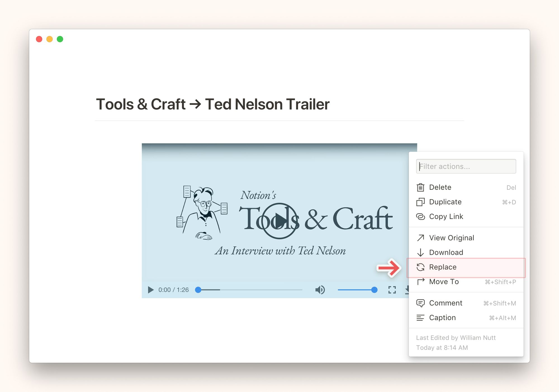This screenshot has width=559, height=392.
Task: Choose Move To menu entry
Action: [x=466, y=282]
